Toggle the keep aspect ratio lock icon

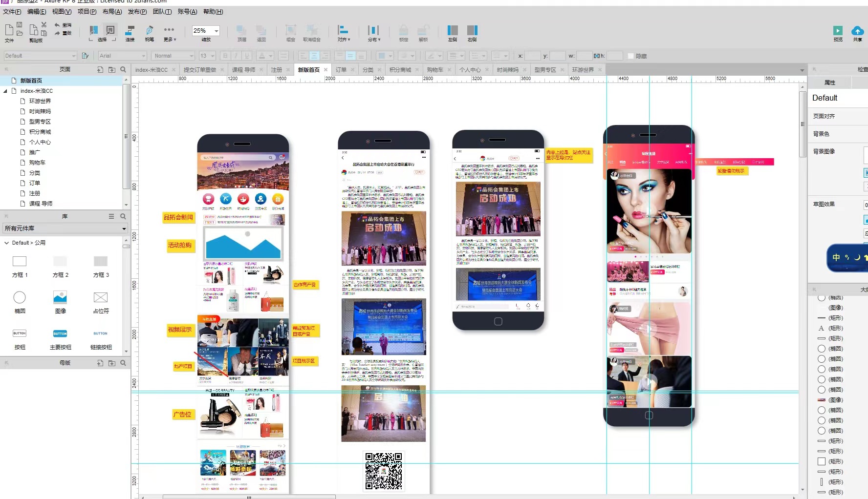(x=596, y=56)
